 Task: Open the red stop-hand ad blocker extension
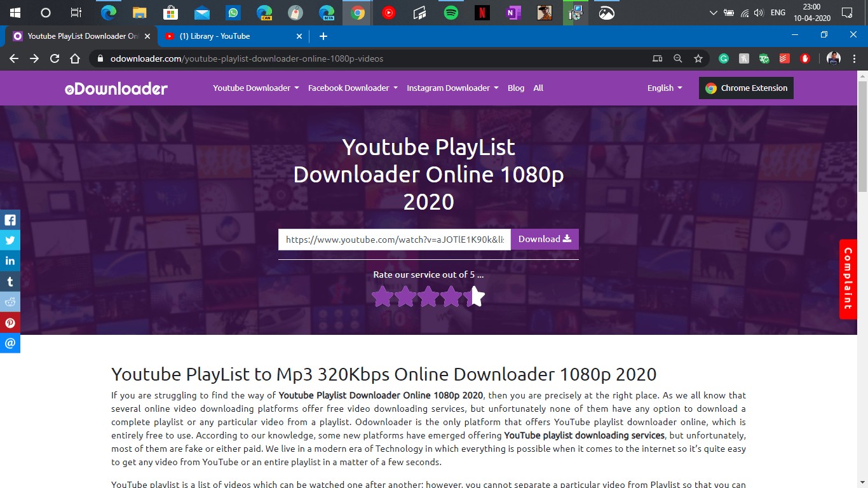pyautogui.click(x=804, y=58)
